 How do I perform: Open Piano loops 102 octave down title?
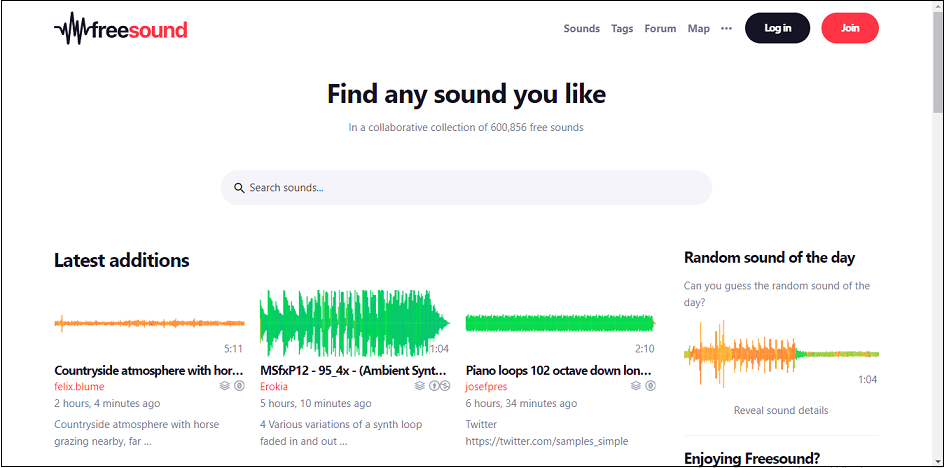[559, 370]
